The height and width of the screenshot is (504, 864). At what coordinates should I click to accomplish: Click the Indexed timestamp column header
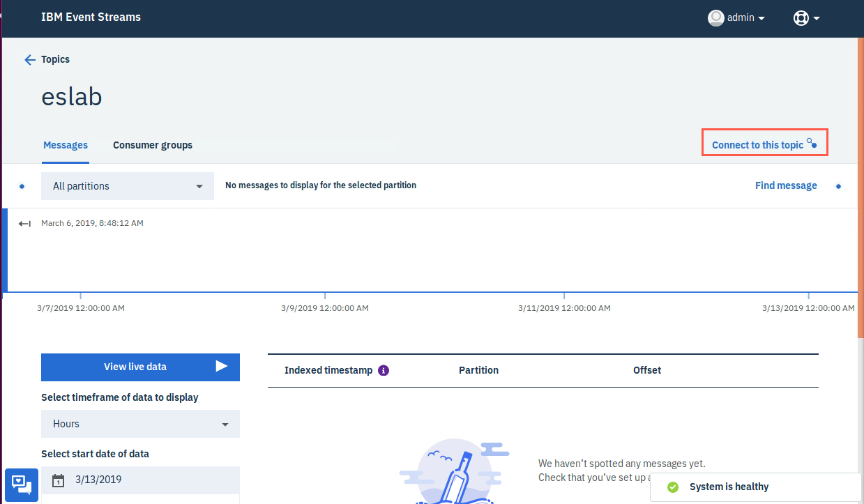328,370
